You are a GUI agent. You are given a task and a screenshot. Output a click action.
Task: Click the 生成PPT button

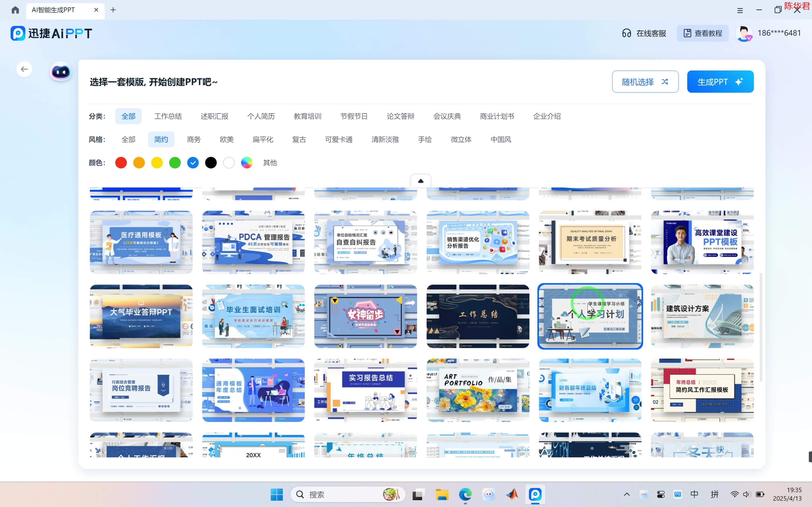720,81
